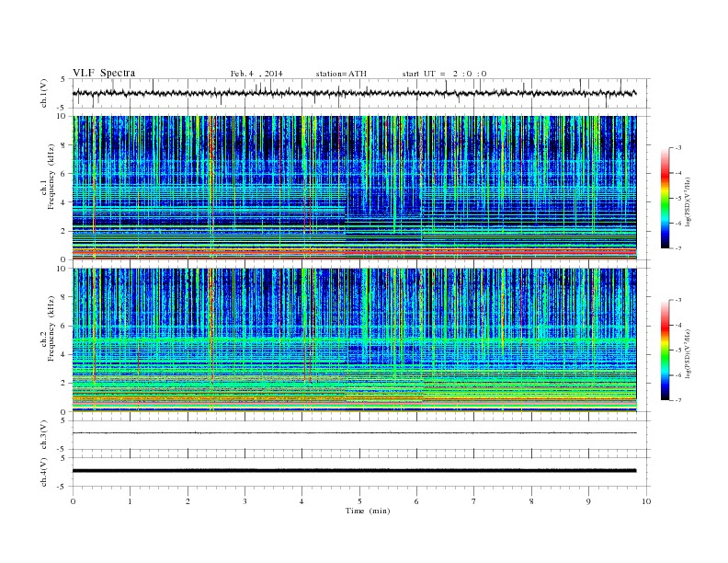This screenshot has width=728, height=563.
Task: Click the ch.2 colorbar 'log(PSD)(V²/Hz)' label
Action: 688,352
